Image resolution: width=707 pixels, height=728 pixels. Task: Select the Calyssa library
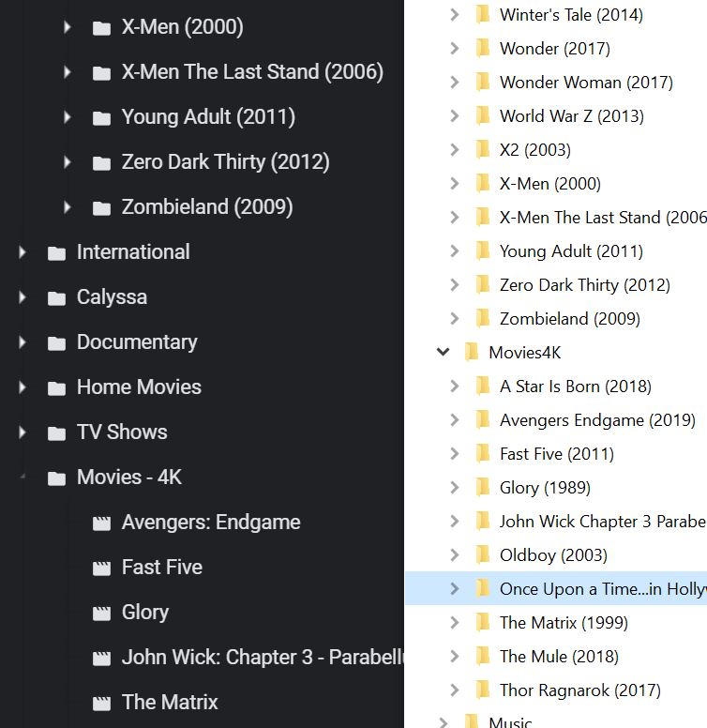(112, 297)
